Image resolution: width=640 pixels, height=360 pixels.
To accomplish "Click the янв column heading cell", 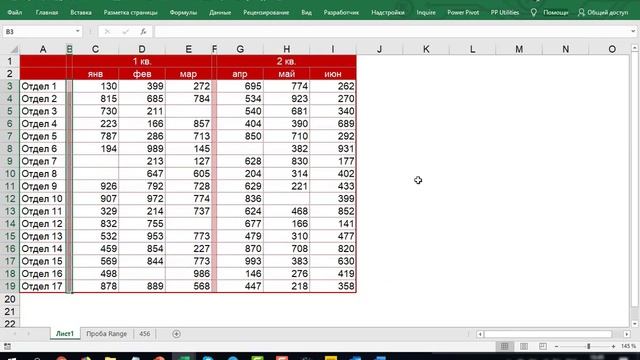I will point(96,74).
